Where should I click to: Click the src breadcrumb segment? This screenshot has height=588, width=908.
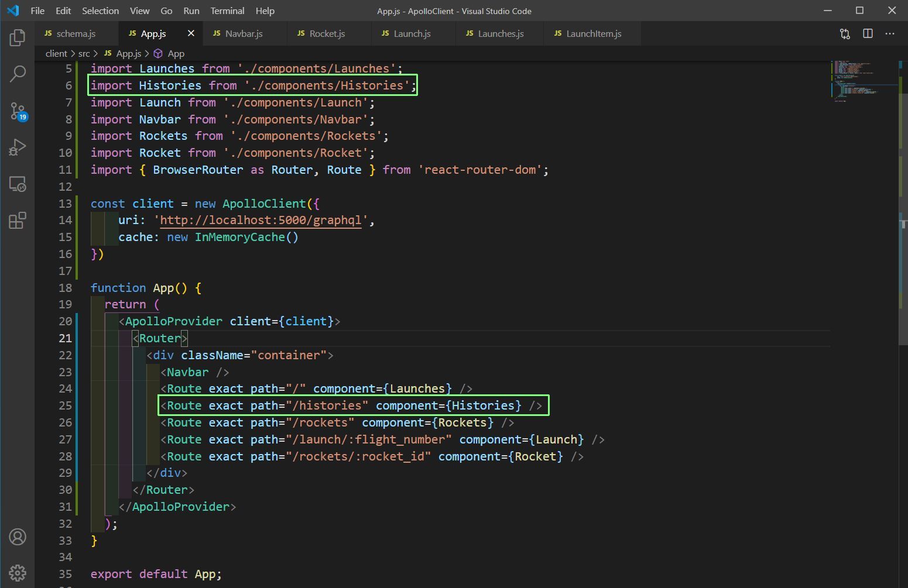(x=84, y=53)
